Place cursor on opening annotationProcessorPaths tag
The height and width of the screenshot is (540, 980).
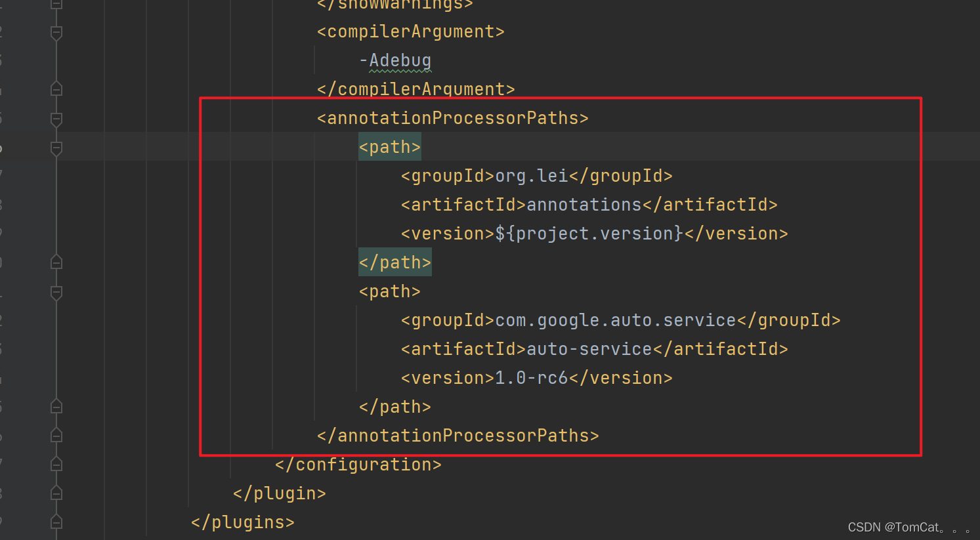[453, 118]
